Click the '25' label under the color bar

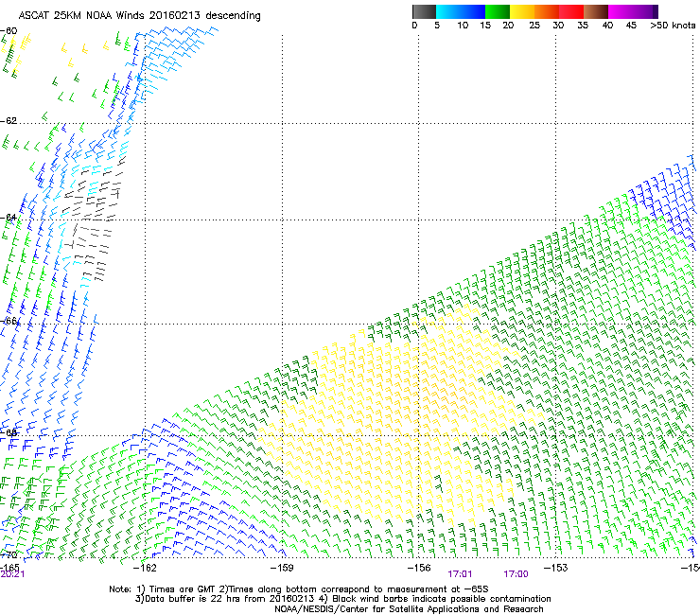tap(534, 26)
